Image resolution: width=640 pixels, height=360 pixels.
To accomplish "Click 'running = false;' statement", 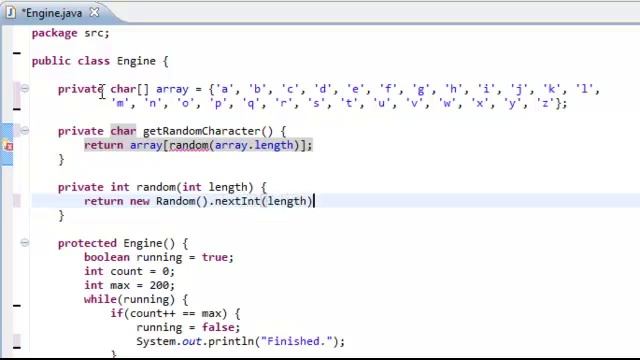I will coord(189,327).
